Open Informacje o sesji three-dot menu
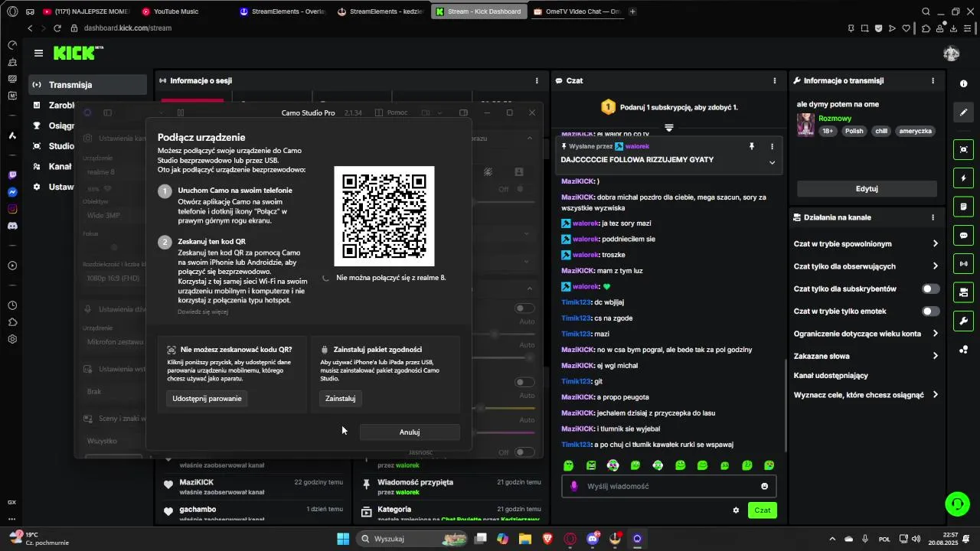The height and width of the screenshot is (551, 980). pyautogui.click(x=536, y=80)
